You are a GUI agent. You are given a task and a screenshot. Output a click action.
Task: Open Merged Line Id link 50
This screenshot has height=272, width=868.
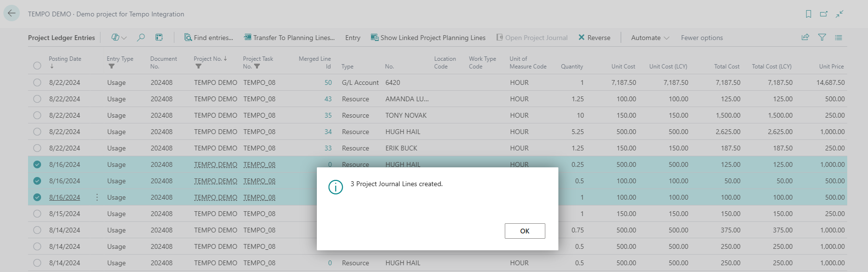[x=328, y=82]
